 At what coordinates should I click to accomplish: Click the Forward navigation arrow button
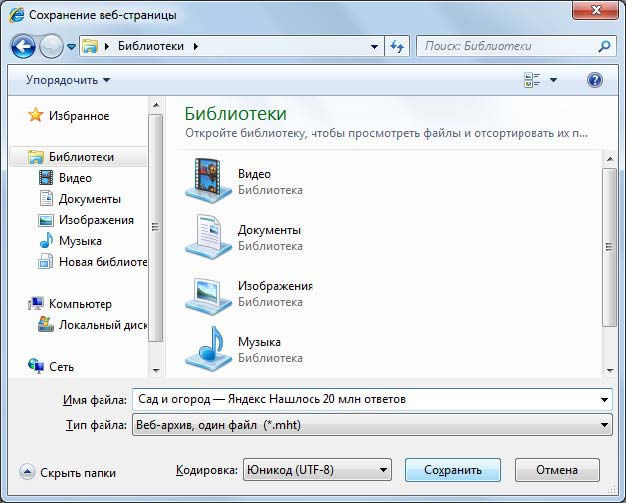point(51,47)
